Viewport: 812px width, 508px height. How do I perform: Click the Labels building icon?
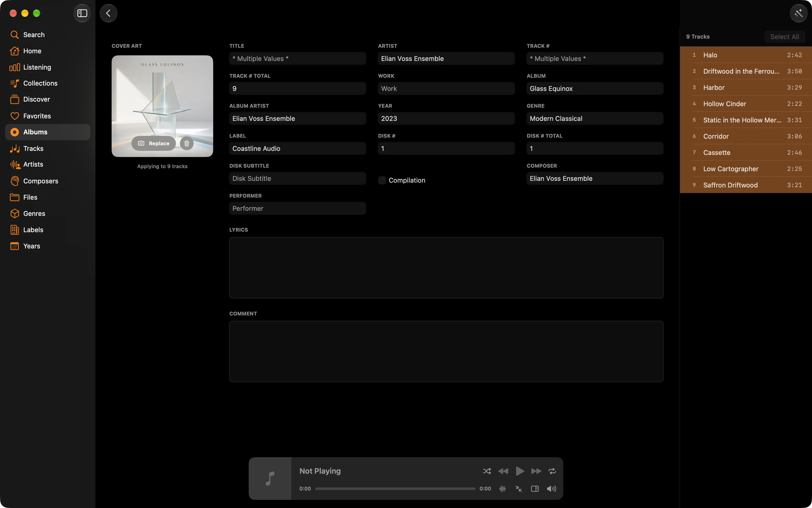point(14,230)
